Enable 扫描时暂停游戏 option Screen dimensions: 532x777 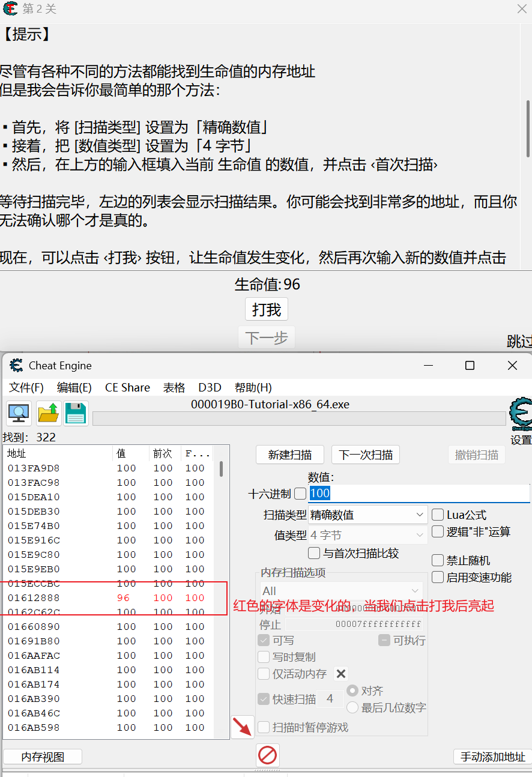click(263, 726)
